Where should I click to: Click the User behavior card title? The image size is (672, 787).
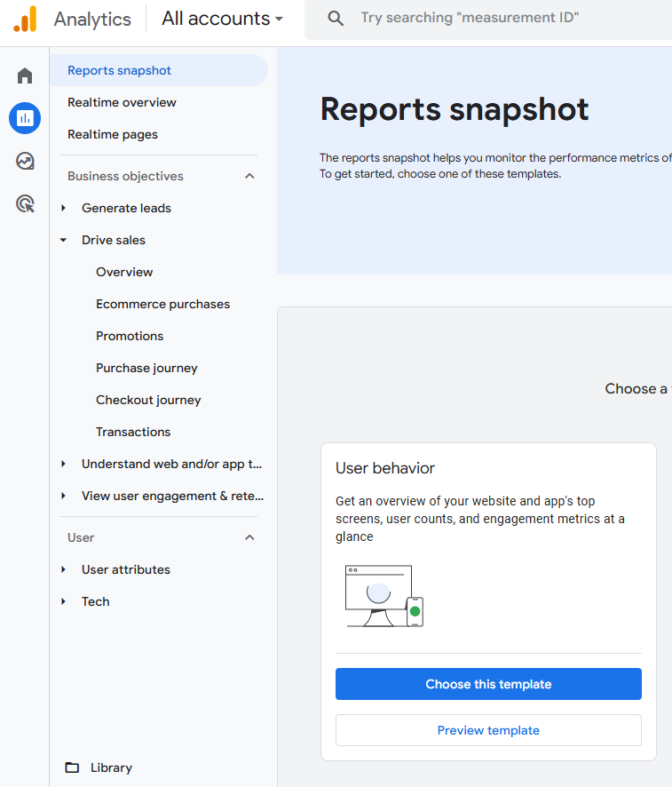385,468
